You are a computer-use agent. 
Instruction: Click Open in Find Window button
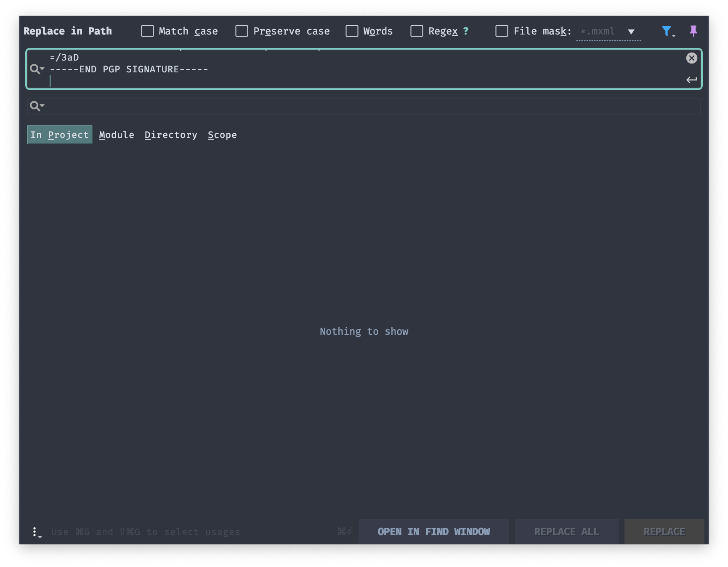click(433, 532)
